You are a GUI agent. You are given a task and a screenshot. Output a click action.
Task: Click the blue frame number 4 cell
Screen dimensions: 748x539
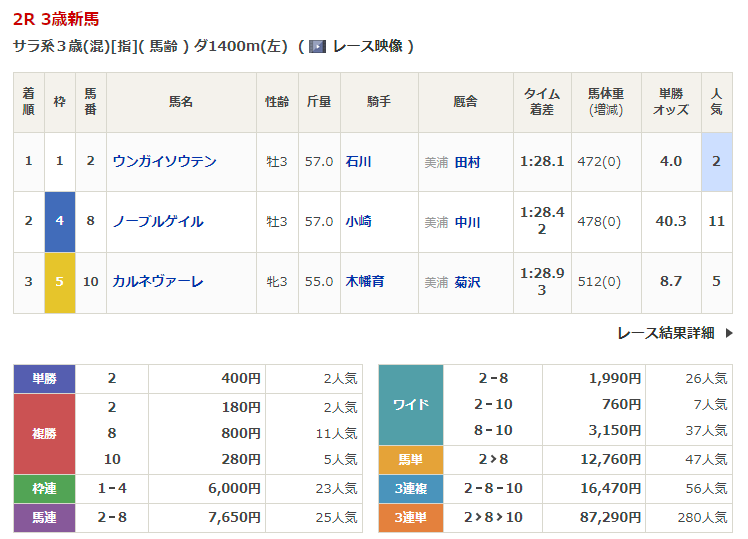click(60, 222)
